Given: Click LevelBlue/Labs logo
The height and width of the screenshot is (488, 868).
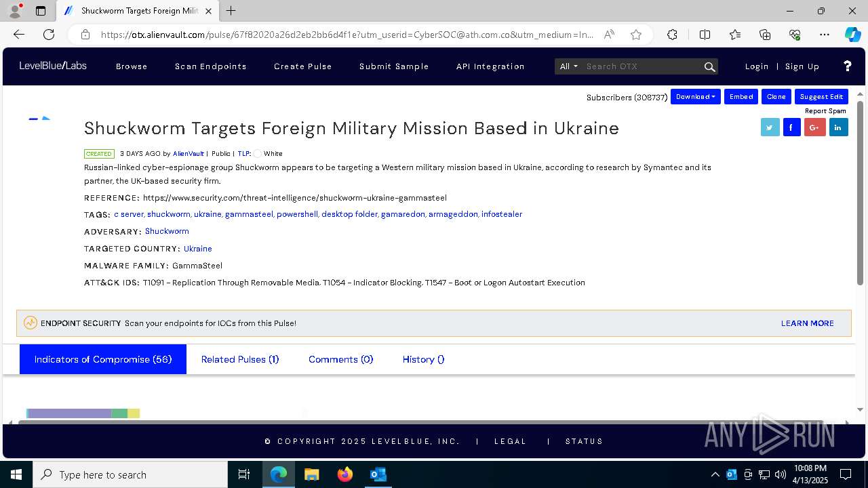Looking at the screenshot, I should (x=53, y=66).
